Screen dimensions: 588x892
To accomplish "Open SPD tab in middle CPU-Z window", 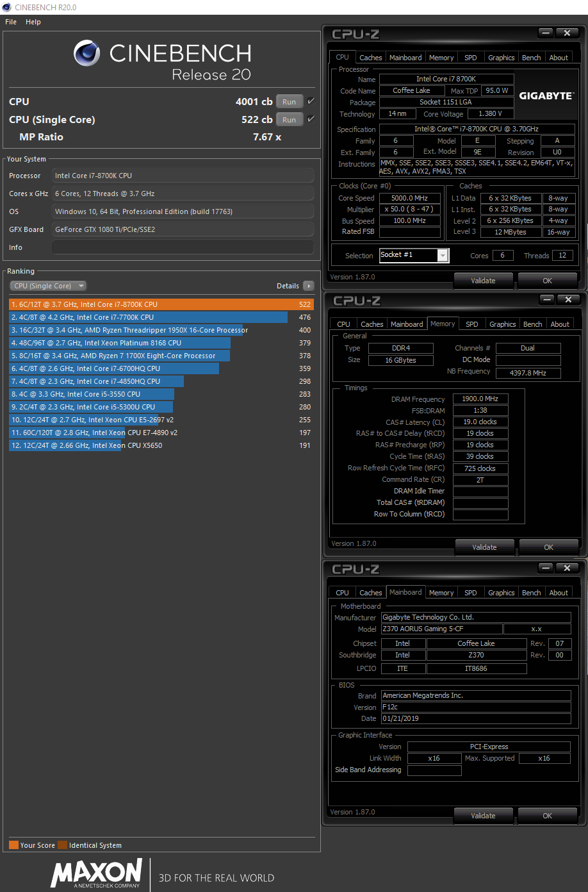I will click(x=472, y=324).
